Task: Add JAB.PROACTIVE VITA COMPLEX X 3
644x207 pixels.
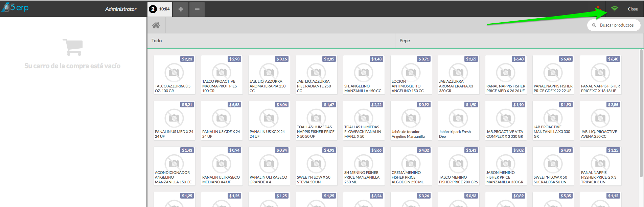Action: (x=506, y=121)
